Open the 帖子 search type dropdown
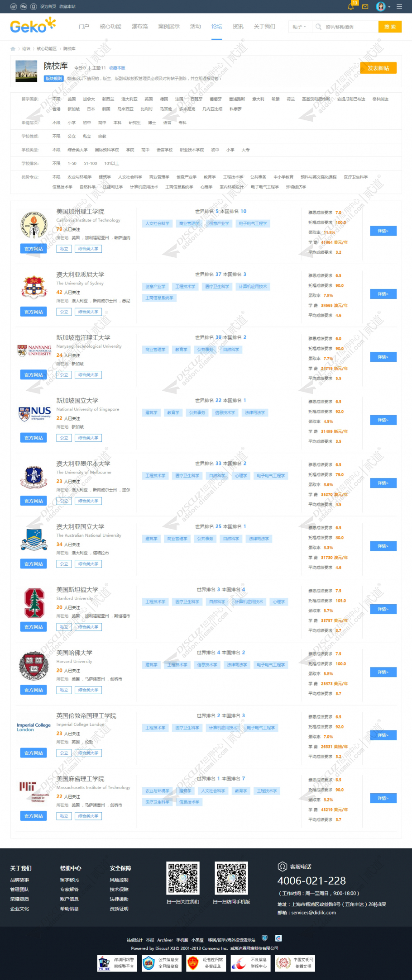The image size is (412, 980). (x=299, y=27)
